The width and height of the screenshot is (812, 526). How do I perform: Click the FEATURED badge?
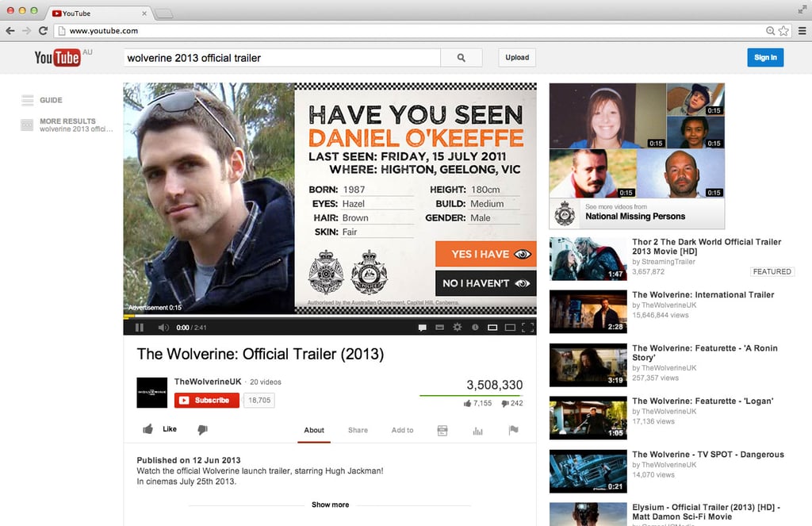click(772, 271)
